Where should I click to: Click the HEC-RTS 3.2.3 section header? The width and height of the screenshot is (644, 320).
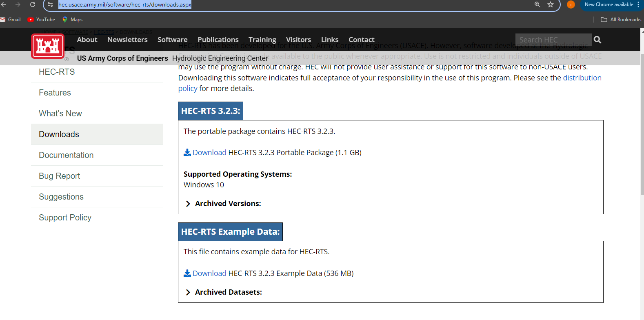pyautogui.click(x=211, y=111)
